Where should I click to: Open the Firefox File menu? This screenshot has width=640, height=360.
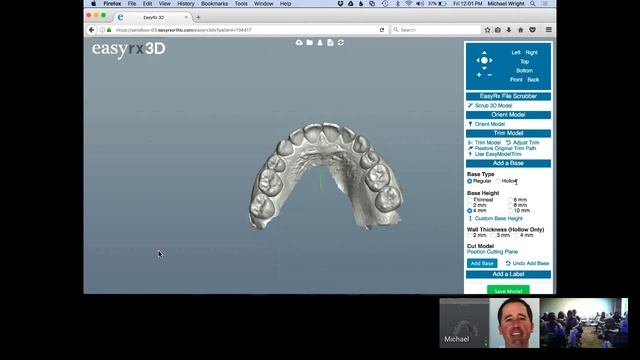(132, 3)
